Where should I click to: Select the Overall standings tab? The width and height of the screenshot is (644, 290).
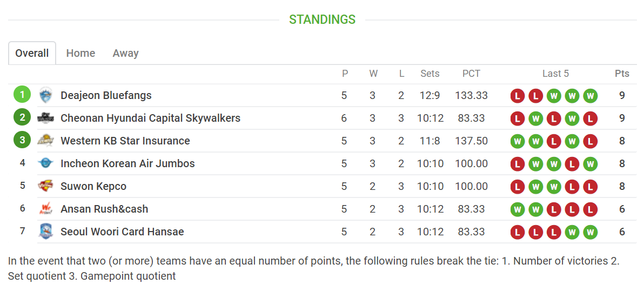coord(32,53)
